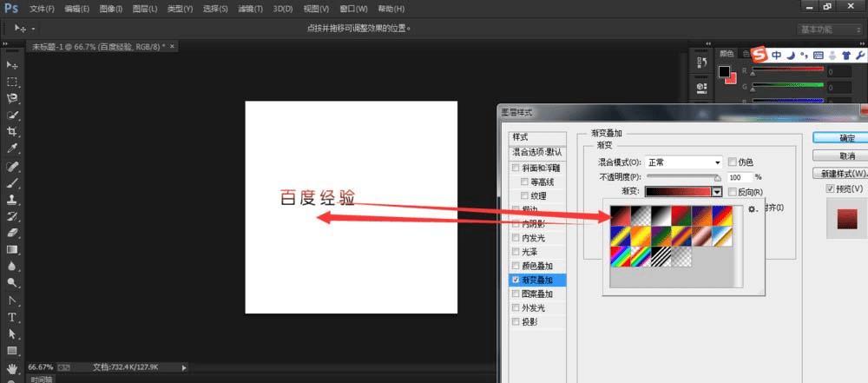Enable the 颜色叠加 checkbox

[x=516, y=266]
